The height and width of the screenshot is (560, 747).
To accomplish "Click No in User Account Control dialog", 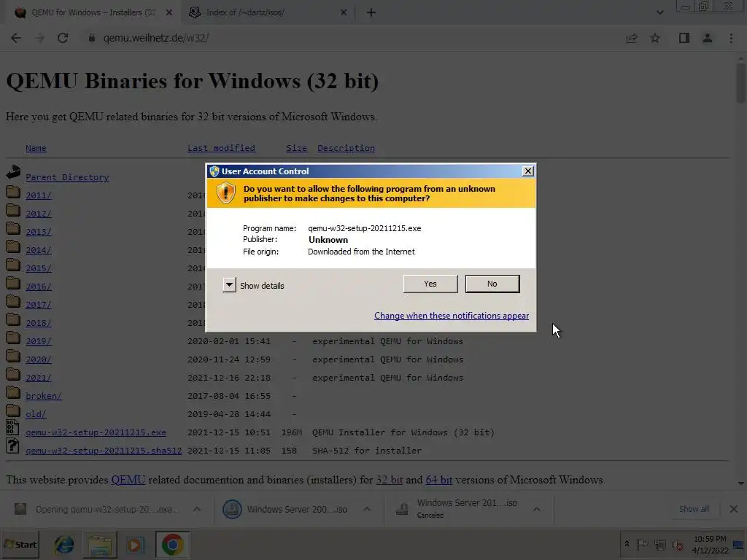I will [492, 284].
